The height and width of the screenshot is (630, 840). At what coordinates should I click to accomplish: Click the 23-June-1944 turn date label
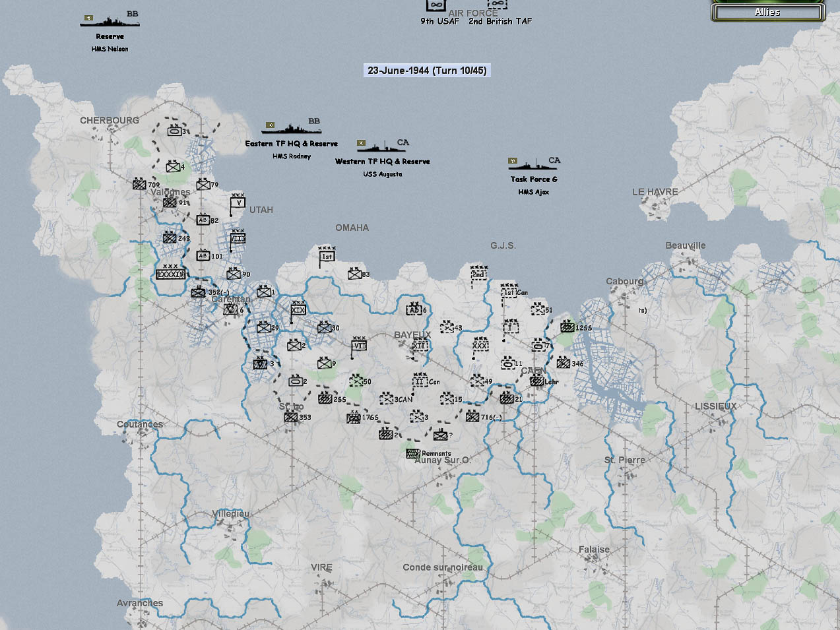[427, 70]
